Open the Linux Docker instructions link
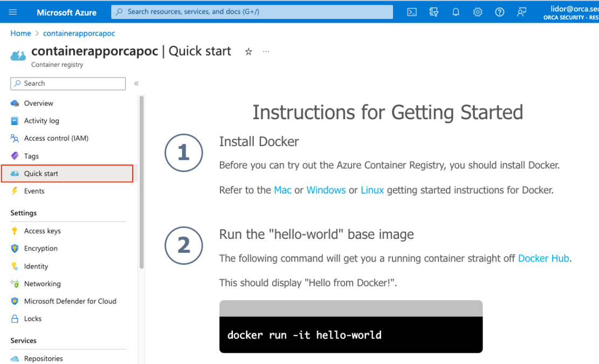This screenshot has width=599, height=364. click(372, 190)
